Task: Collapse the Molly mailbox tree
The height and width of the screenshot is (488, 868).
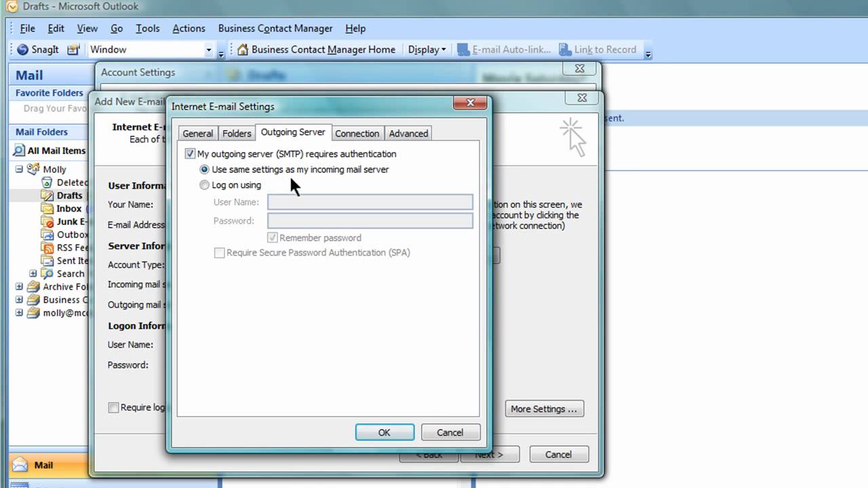Action: click(x=19, y=169)
